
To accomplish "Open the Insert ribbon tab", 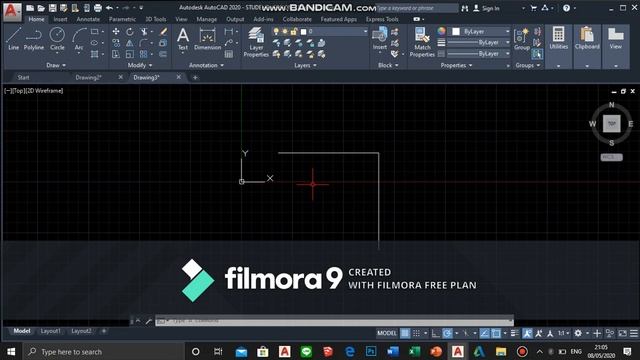I will [x=60, y=19].
